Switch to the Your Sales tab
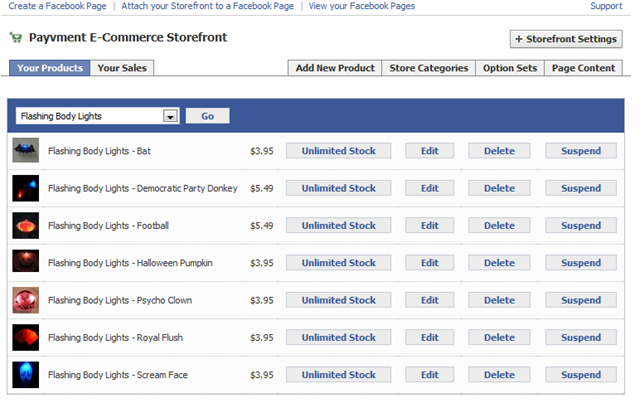This screenshot has height=408, width=640. click(122, 68)
